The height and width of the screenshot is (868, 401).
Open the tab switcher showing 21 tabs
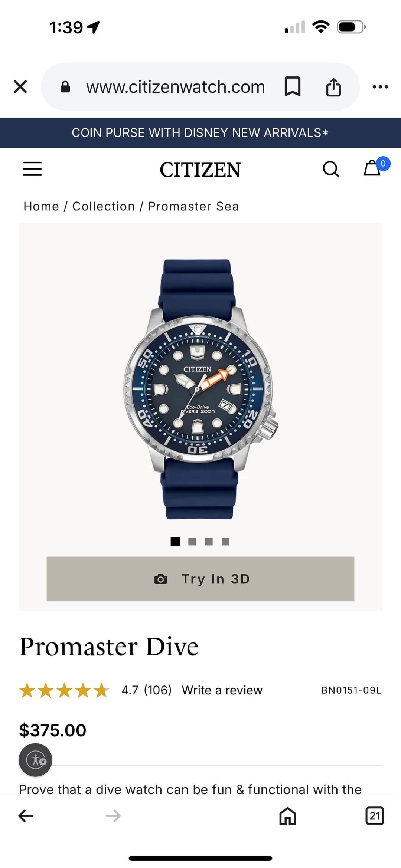pos(375,816)
